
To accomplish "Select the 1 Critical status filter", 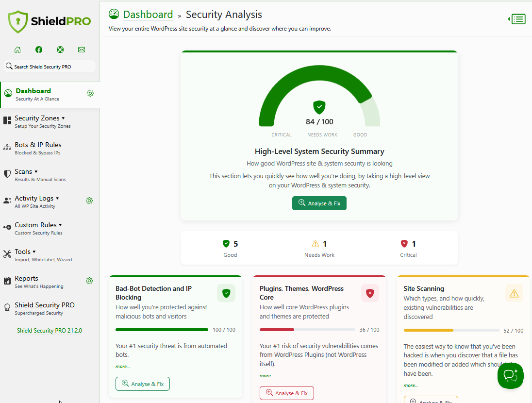I will (408, 248).
